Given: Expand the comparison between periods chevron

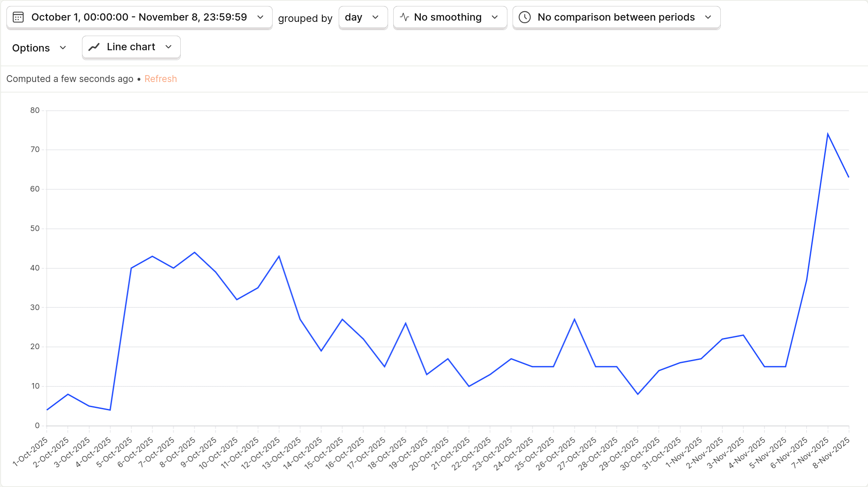Looking at the screenshot, I should point(708,17).
